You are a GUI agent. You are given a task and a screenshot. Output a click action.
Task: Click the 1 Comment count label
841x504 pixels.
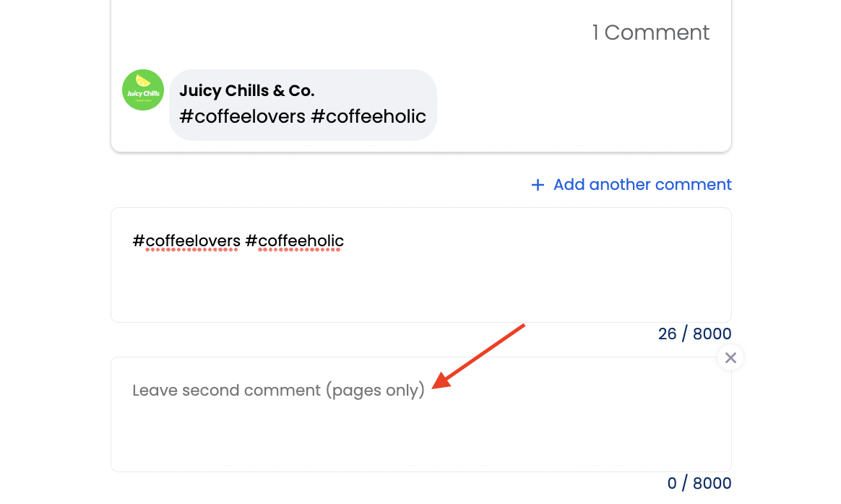point(650,32)
